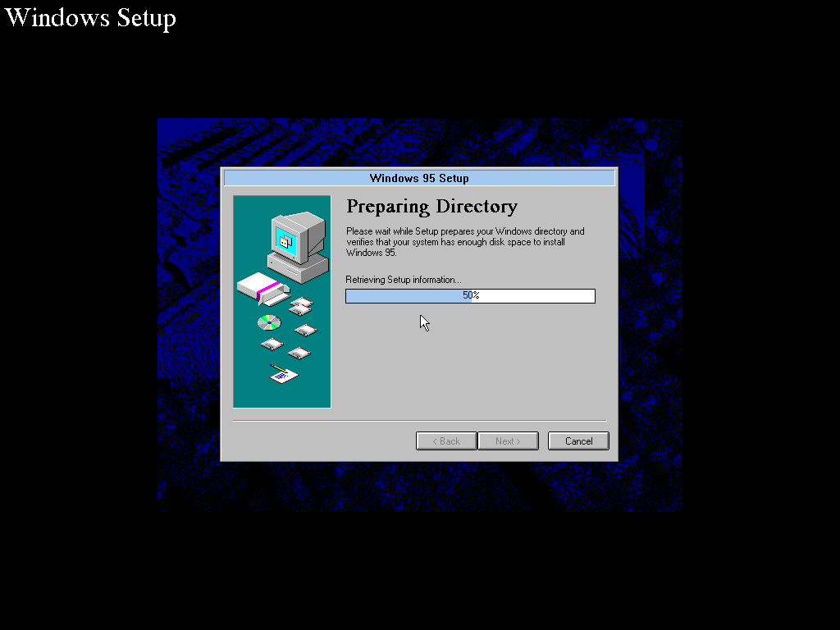Click the pencil and checklist illustration
This screenshot has height=630, width=840.
pyautogui.click(x=283, y=373)
